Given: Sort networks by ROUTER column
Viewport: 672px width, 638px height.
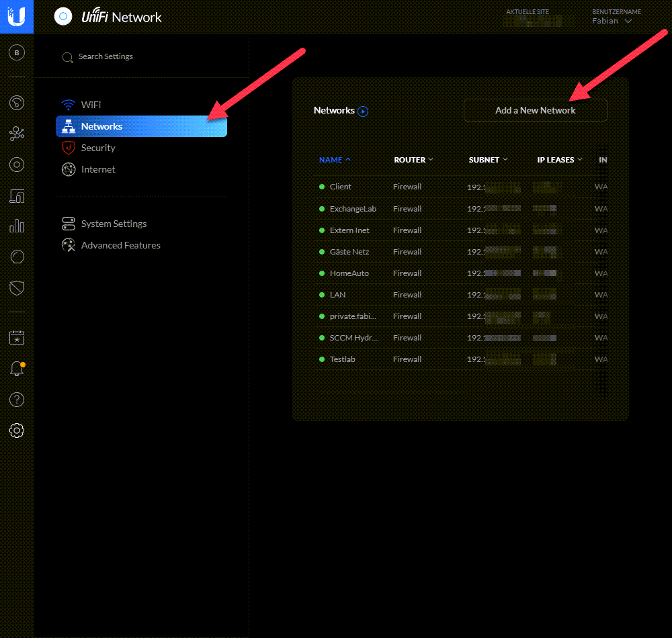Looking at the screenshot, I should [413, 160].
